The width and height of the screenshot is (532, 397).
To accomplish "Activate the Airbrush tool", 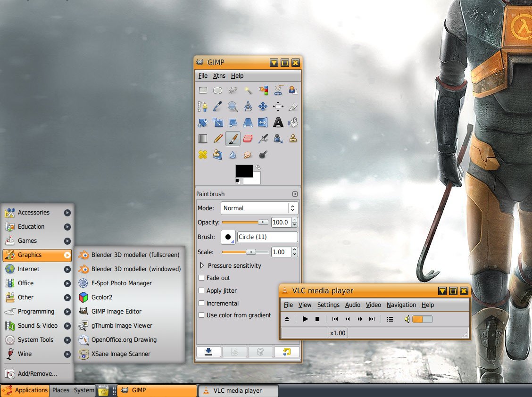I will pyautogui.click(x=263, y=139).
